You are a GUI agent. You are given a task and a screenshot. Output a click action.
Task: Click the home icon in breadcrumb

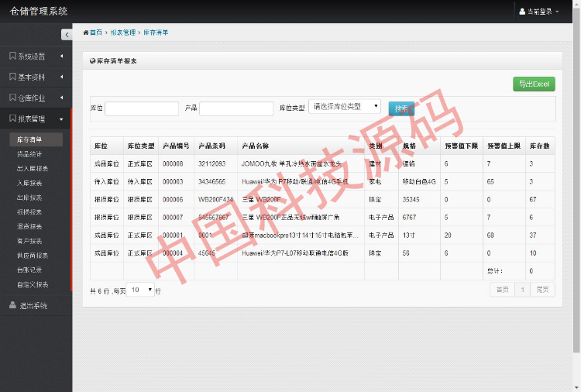[x=86, y=33]
